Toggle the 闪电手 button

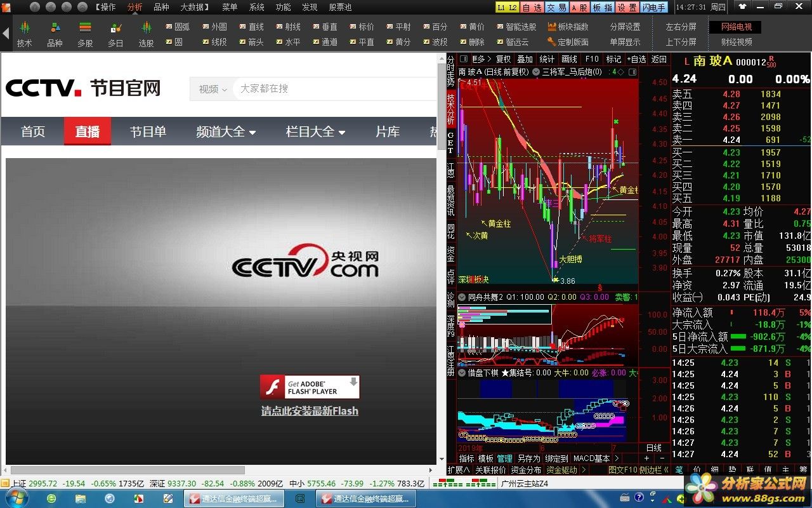click(x=654, y=7)
